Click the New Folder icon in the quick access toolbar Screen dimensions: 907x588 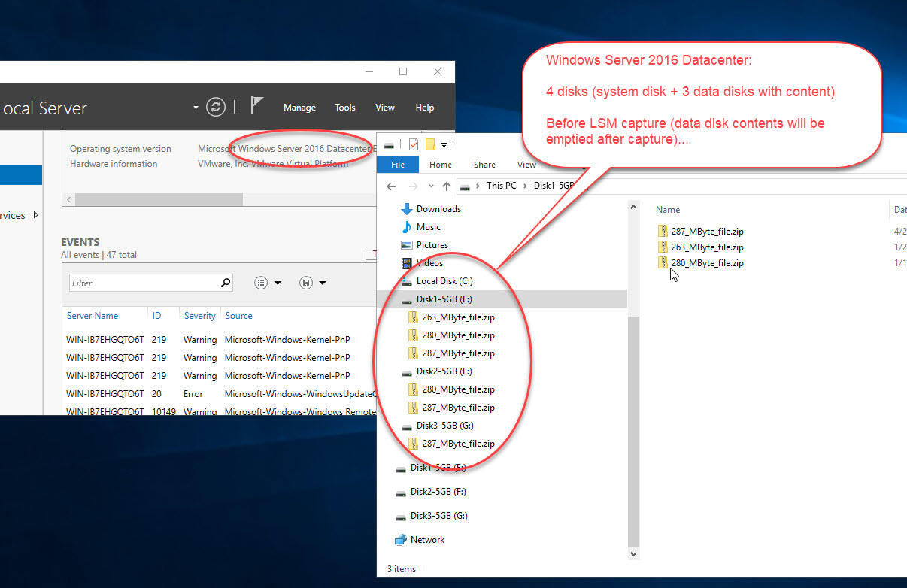point(430,144)
